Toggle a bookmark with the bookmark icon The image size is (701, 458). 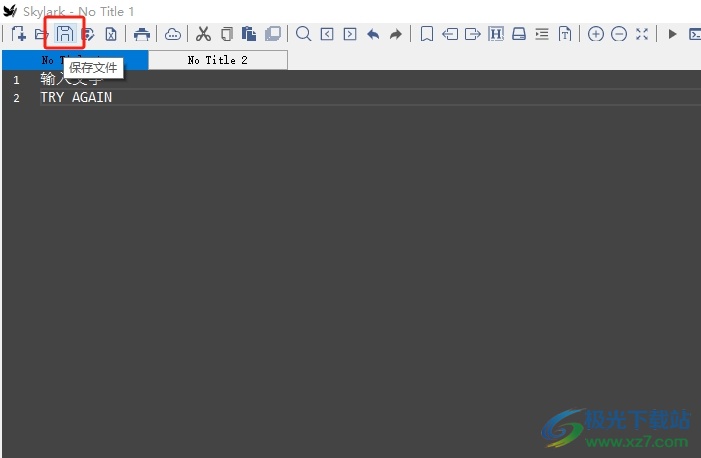427,34
